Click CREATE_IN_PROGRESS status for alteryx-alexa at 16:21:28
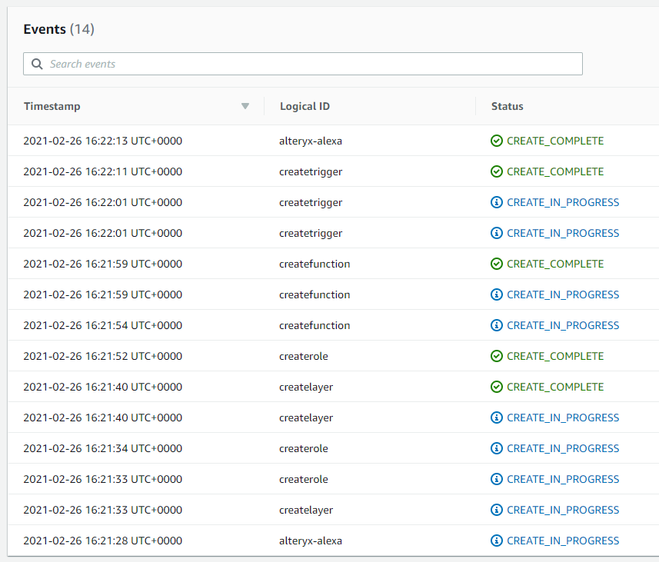This screenshot has width=659, height=562. [563, 541]
